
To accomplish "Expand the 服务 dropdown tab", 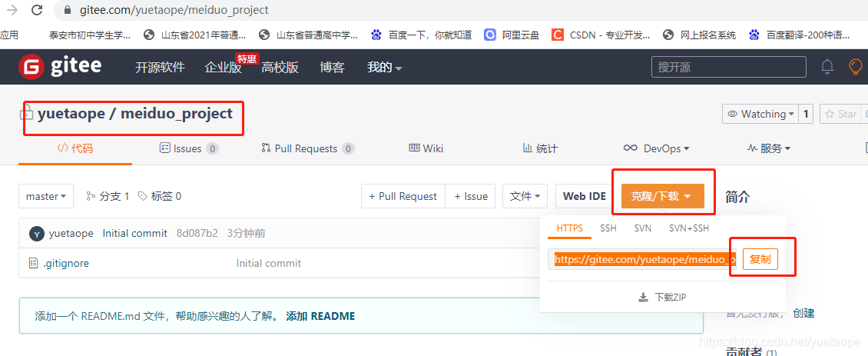I will click(x=769, y=148).
